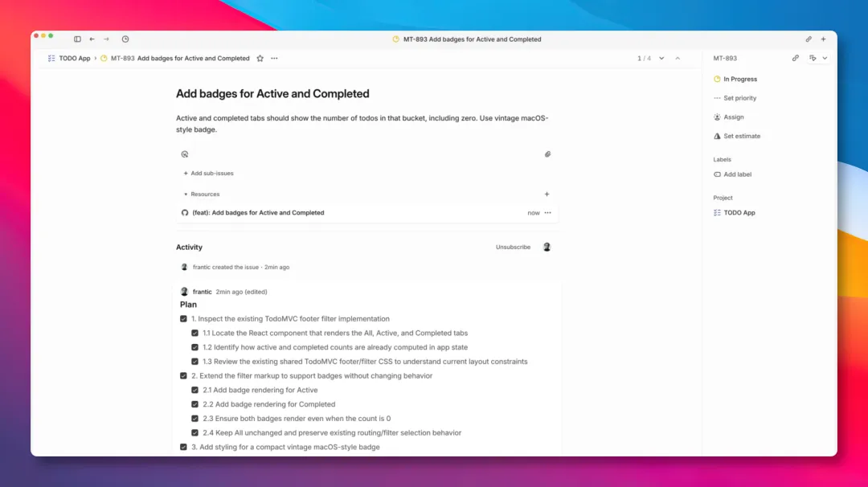Click frantic username in Plan comment
868x487 pixels.
202,292
